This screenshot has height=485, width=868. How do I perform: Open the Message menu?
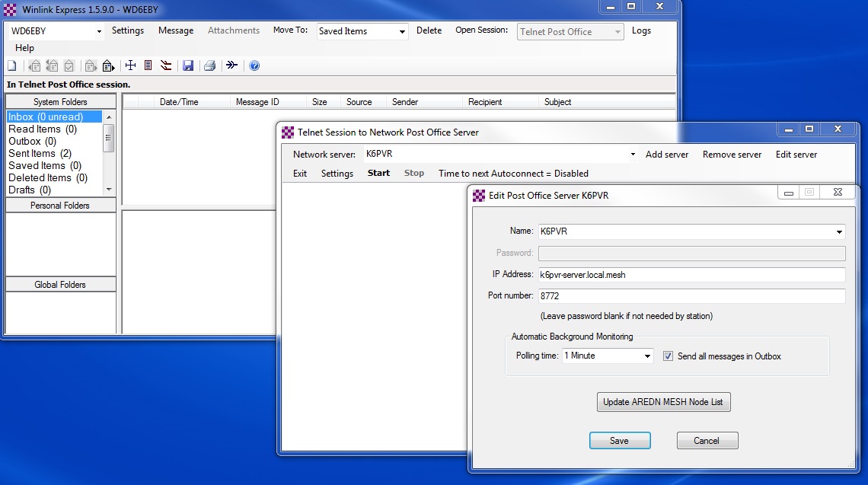click(176, 30)
